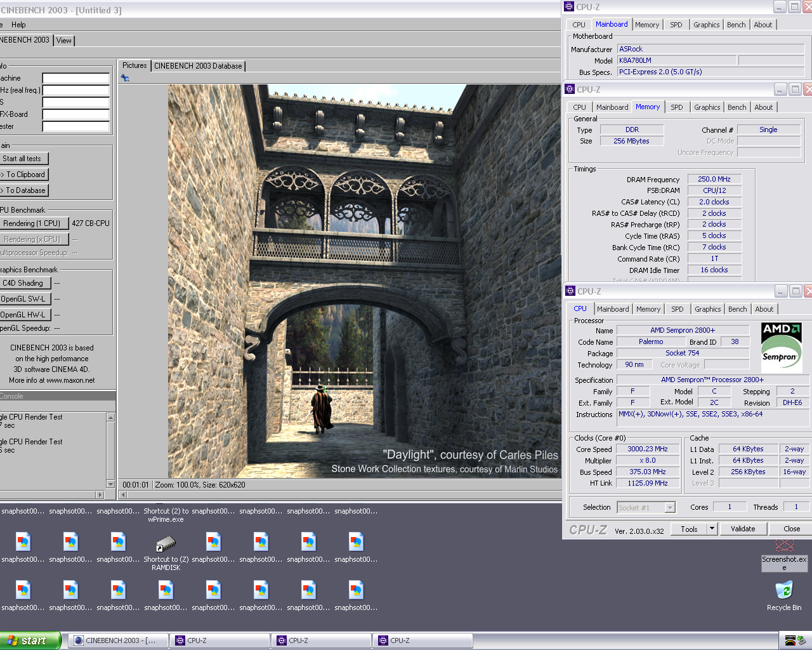Image resolution: width=812 pixels, height=650 pixels.
Task: Open the Help menu in CINEBENCH
Action: click(18, 25)
